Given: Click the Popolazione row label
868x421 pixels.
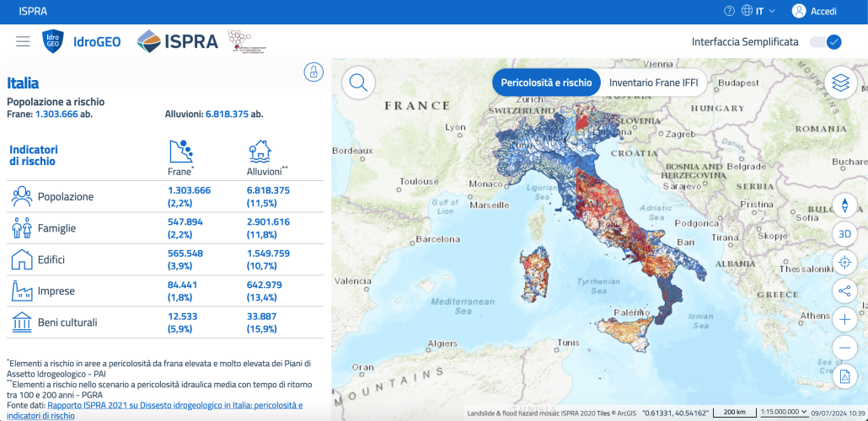Looking at the screenshot, I should 66,197.
